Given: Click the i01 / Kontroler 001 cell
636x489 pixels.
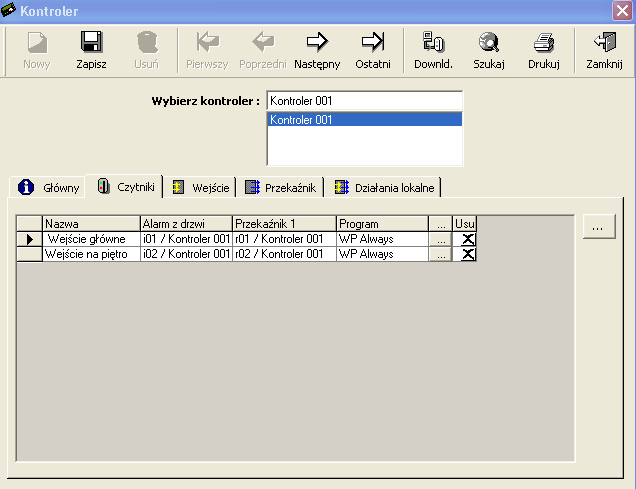Looking at the screenshot, I should [186, 239].
